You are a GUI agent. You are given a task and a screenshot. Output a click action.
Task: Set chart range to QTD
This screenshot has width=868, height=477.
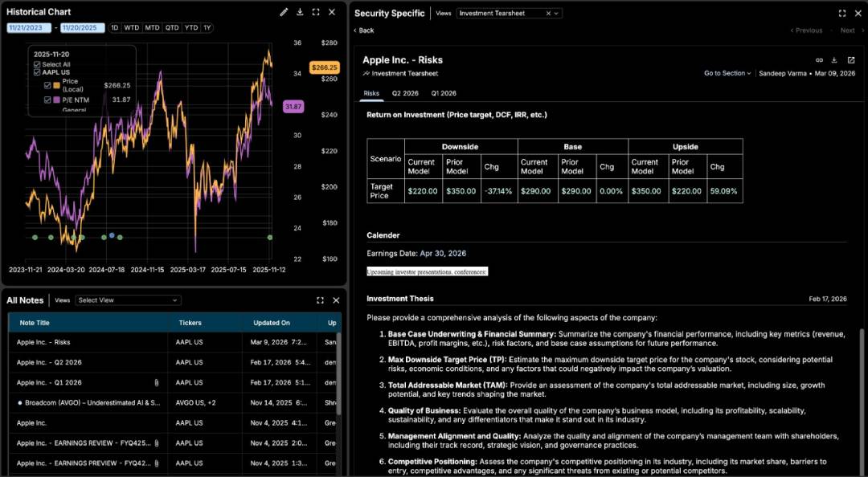[x=172, y=27]
